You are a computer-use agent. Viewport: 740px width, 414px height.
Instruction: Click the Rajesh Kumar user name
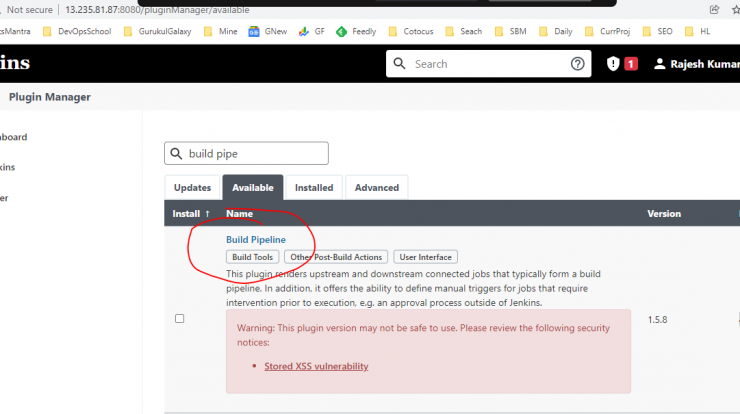coord(705,64)
